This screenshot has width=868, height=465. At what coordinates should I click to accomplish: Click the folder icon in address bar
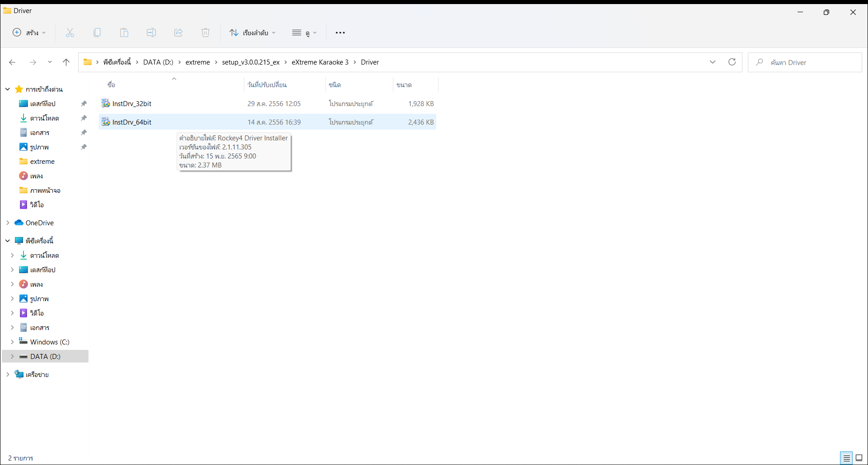88,62
